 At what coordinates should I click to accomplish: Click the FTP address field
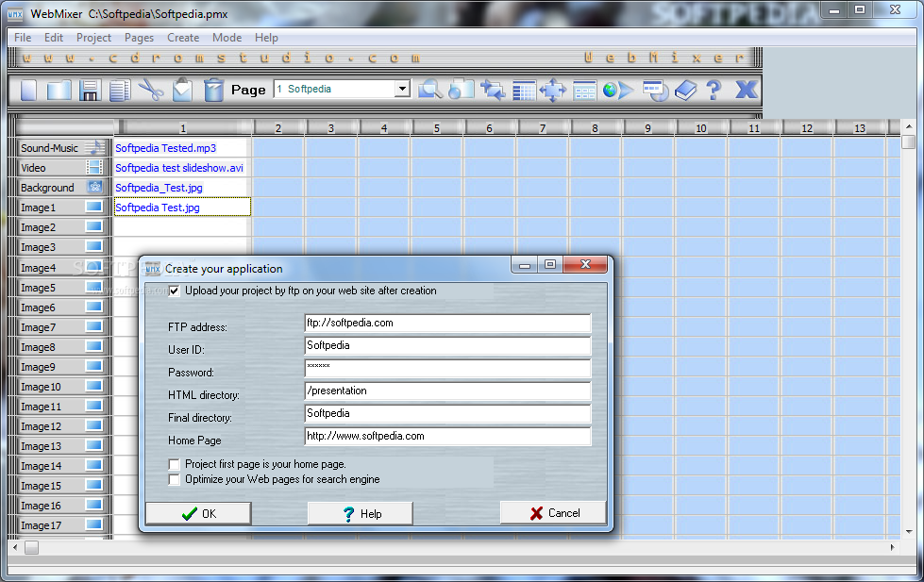point(448,323)
